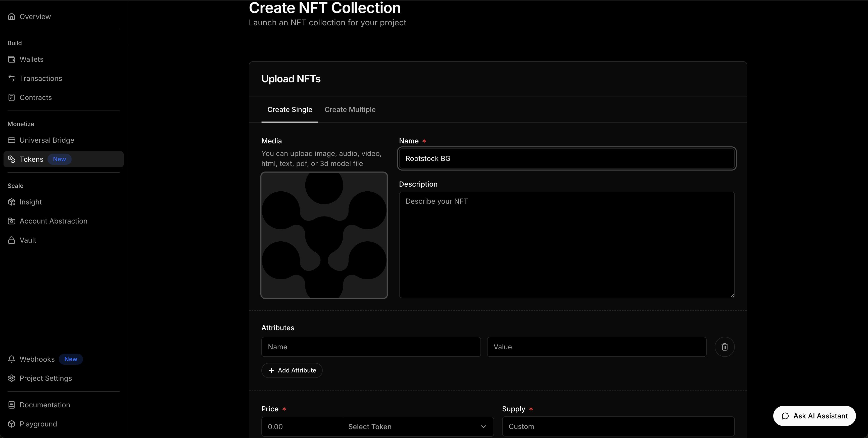Click the Playground cube icon

tap(12, 424)
